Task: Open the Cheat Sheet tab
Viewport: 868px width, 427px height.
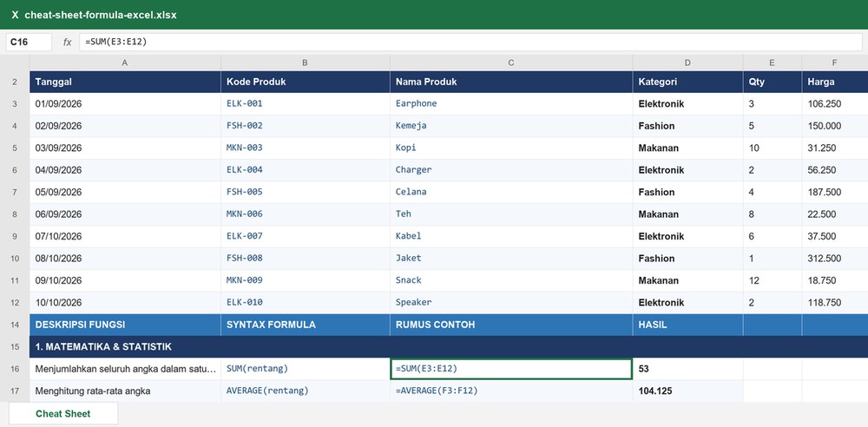Action: point(63,414)
